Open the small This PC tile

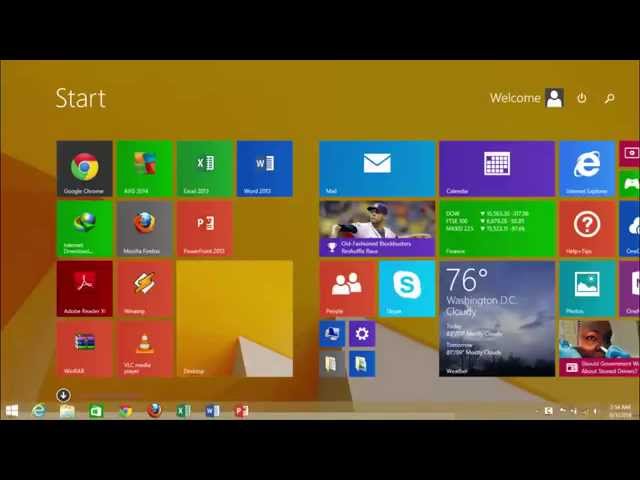point(332,334)
